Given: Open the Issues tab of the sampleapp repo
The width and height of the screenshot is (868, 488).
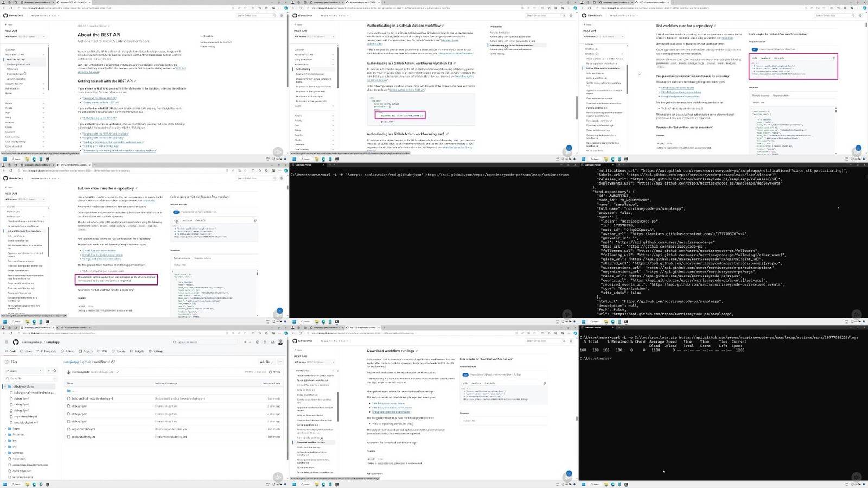Looking at the screenshot, I should point(27,351).
